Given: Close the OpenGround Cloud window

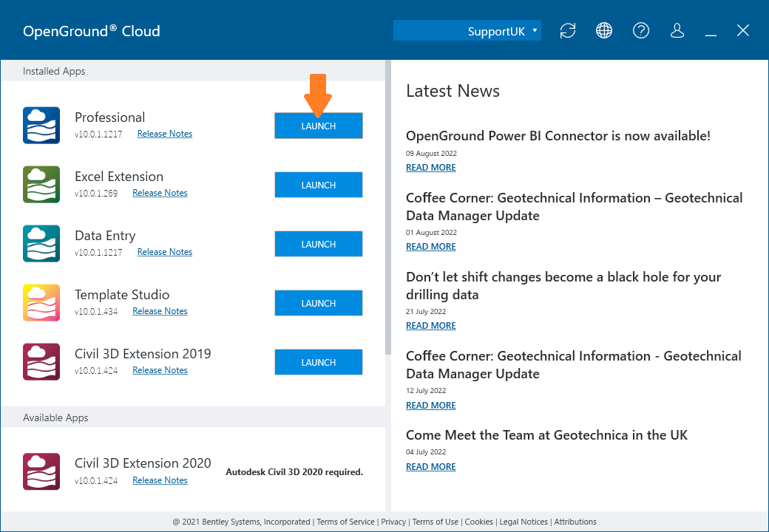Looking at the screenshot, I should click(743, 30).
